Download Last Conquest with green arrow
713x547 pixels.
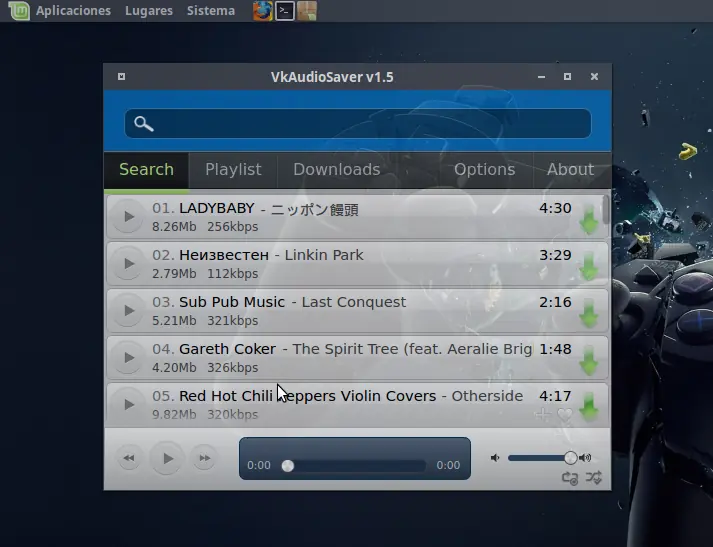coord(589,314)
